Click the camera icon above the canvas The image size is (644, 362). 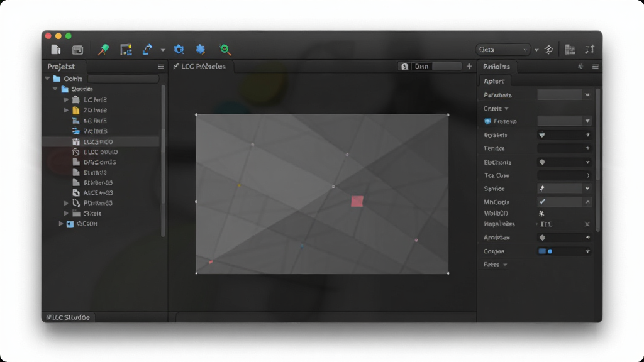click(405, 67)
